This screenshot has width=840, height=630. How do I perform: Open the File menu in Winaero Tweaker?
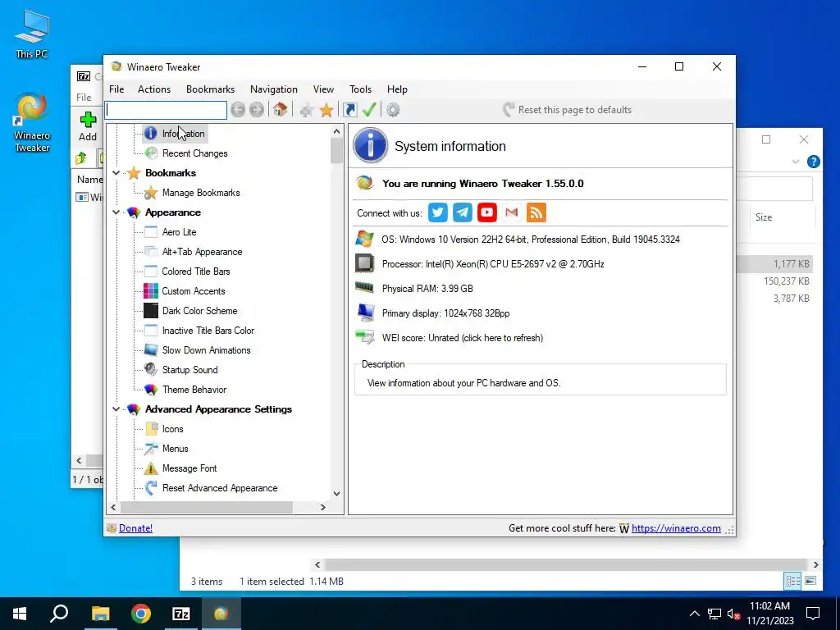(116, 89)
